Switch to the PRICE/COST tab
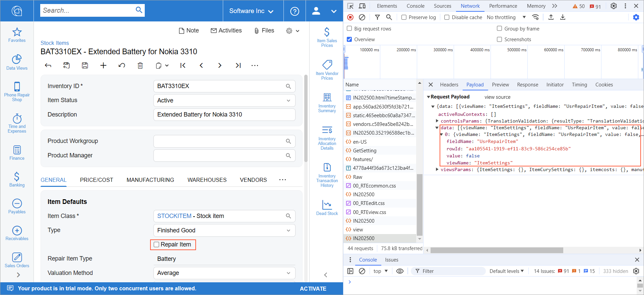 tap(96, 180)
